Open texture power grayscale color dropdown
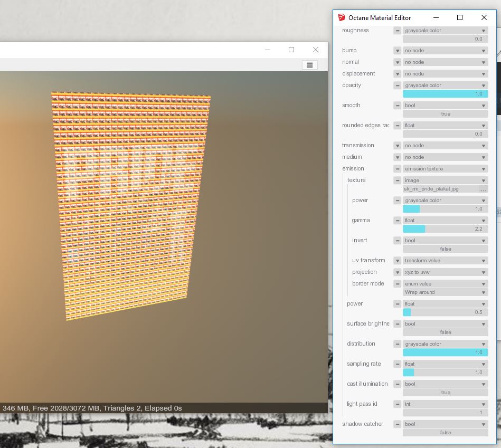The height and width of the screenshot is (448, 501). (x=446, y=201)
